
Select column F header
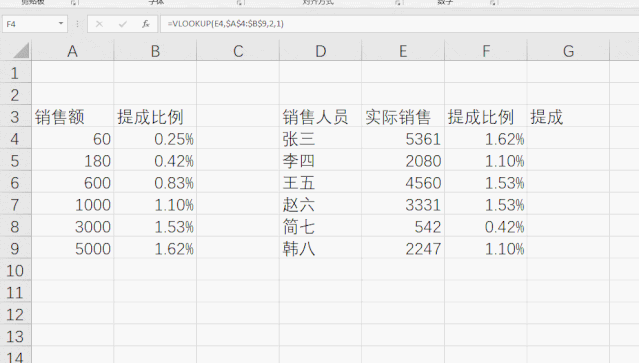486,51
